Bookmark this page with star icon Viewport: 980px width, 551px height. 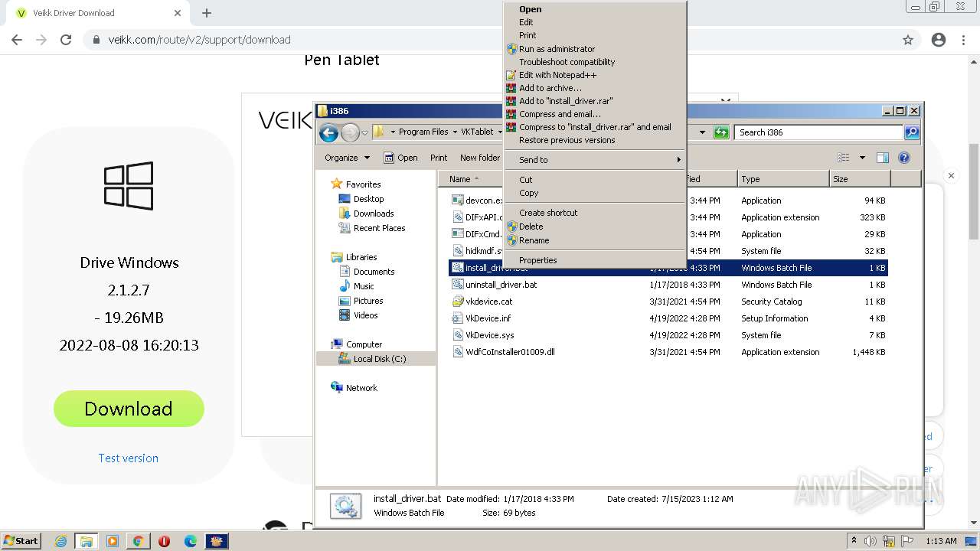(x=908, y=40)
